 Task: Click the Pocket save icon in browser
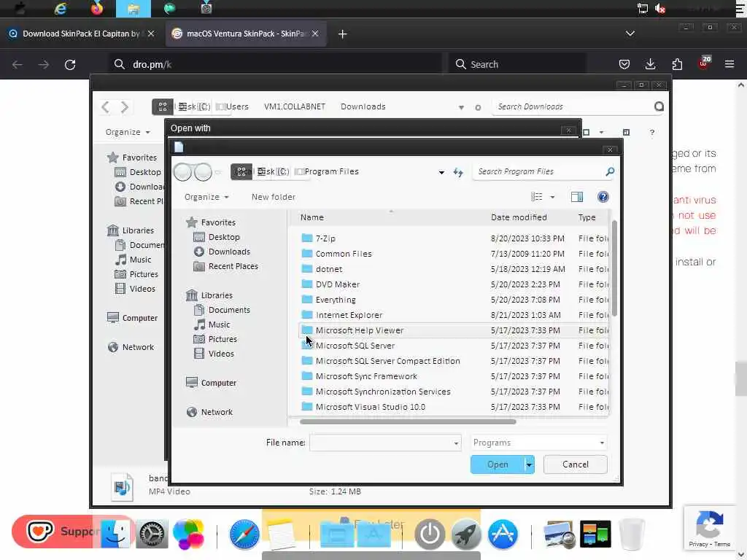[x=624, y=64]
